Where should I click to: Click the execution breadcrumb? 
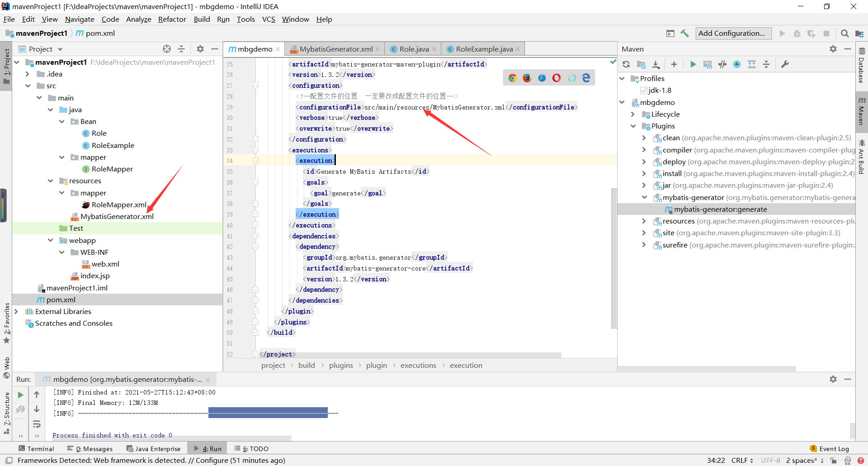[466, 365]
